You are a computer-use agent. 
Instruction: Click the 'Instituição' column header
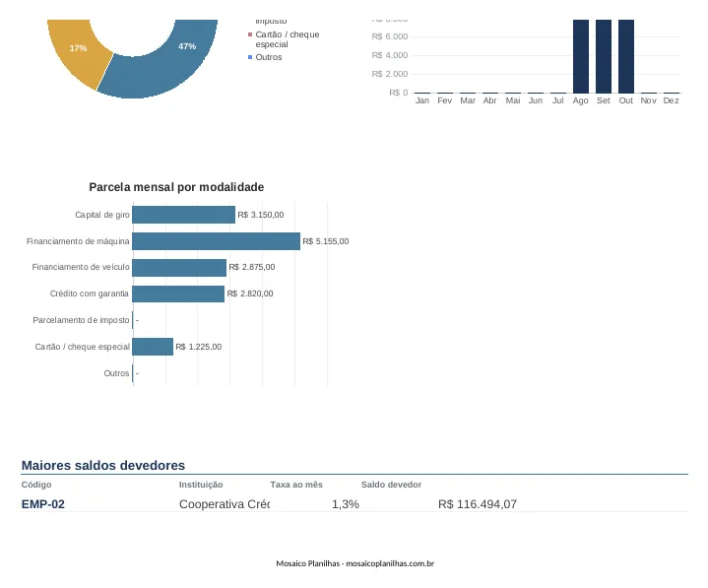tap(201, 485)
